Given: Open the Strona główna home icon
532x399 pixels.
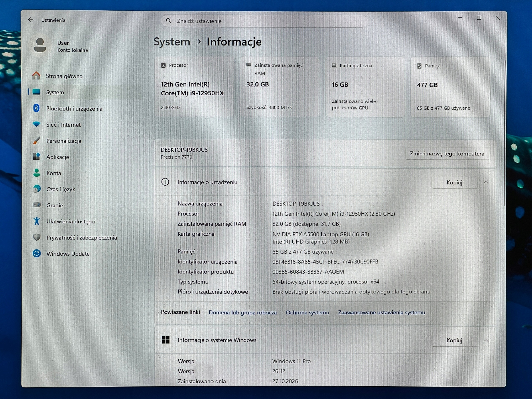Looking at the screenshot, I should [36, 76].
